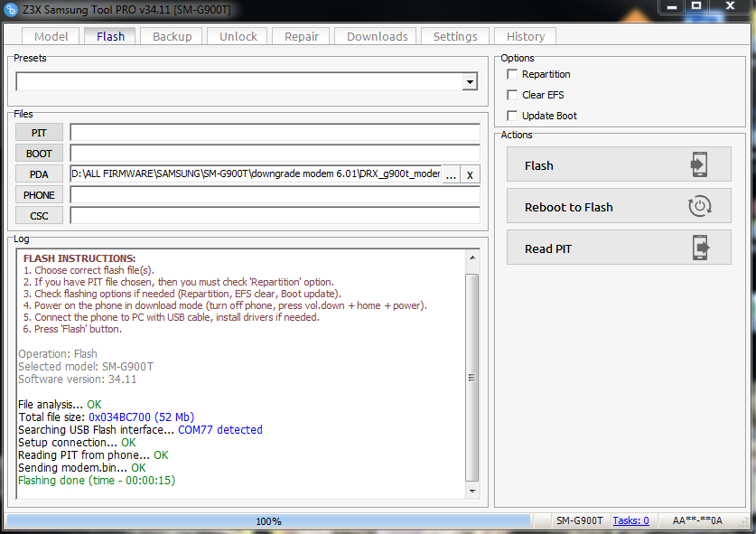The width and height of the screenshot is (756, 534).
Task: Click '0x034BC700 (52 Mb)' file size text
Action: (141, 417)
